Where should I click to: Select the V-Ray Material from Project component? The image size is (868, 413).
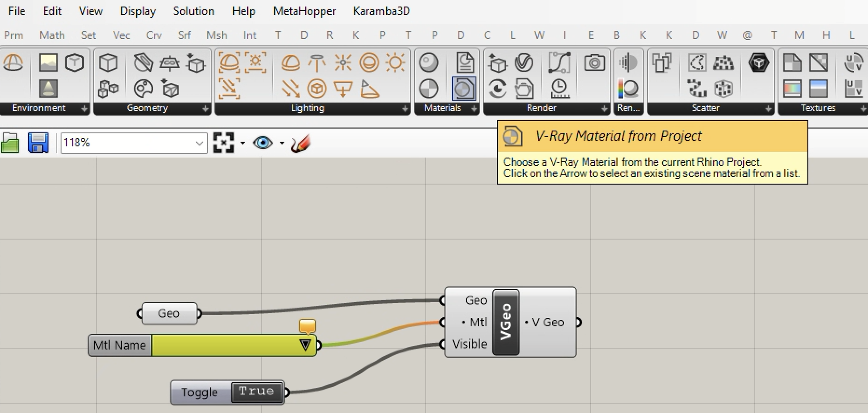464,88
